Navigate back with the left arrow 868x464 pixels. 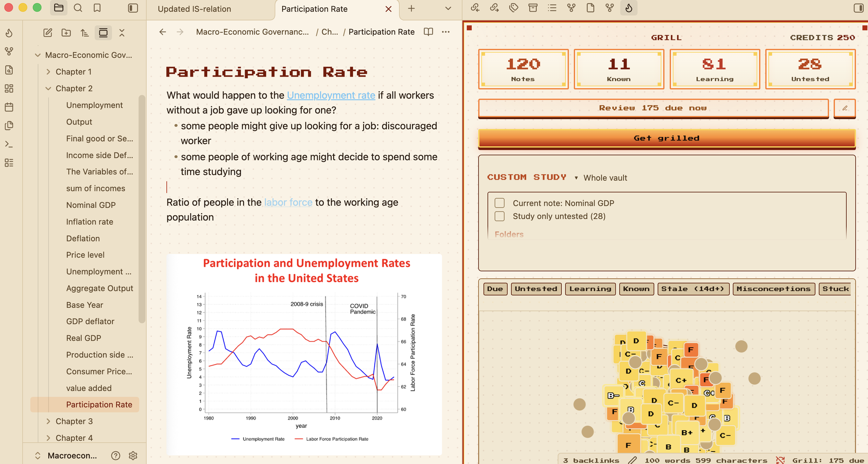pos(163,32)
